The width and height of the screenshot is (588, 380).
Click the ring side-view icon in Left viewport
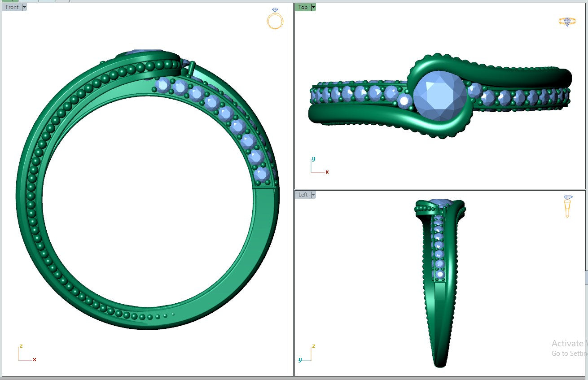pos(568,206)
